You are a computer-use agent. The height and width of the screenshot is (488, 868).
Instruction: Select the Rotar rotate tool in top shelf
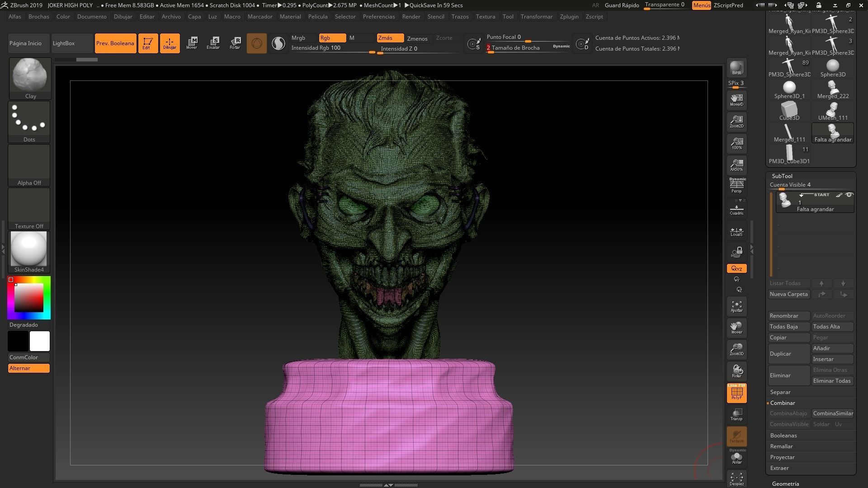coord(235,43)
